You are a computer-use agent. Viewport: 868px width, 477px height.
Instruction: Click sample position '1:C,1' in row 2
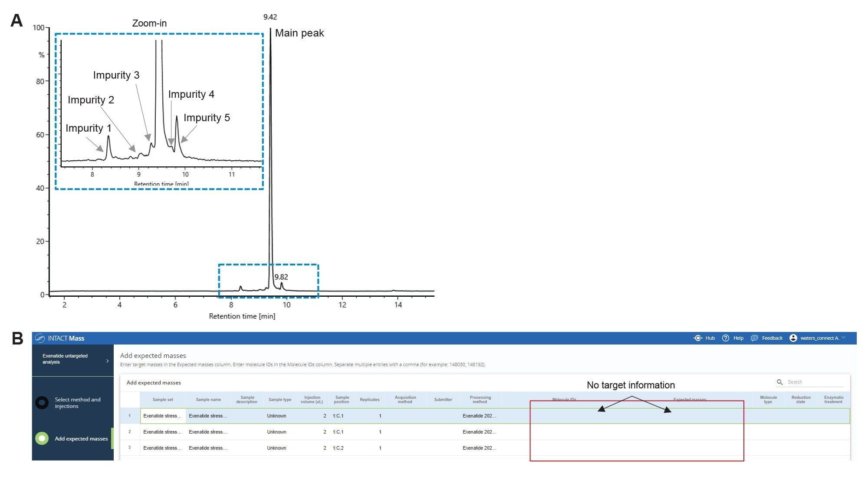[x=338, y=432]
